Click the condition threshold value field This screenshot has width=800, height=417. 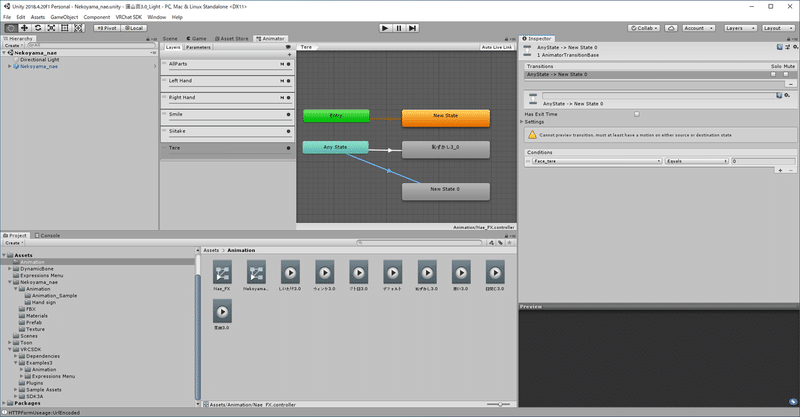pos(763,161)
